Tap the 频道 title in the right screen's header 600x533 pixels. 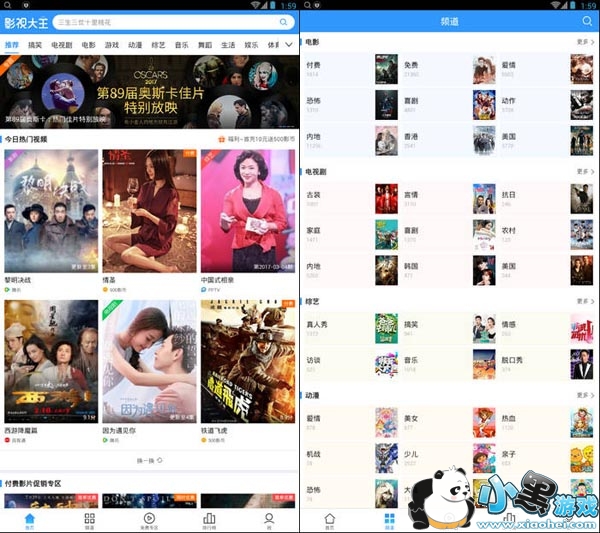(449, 21)
